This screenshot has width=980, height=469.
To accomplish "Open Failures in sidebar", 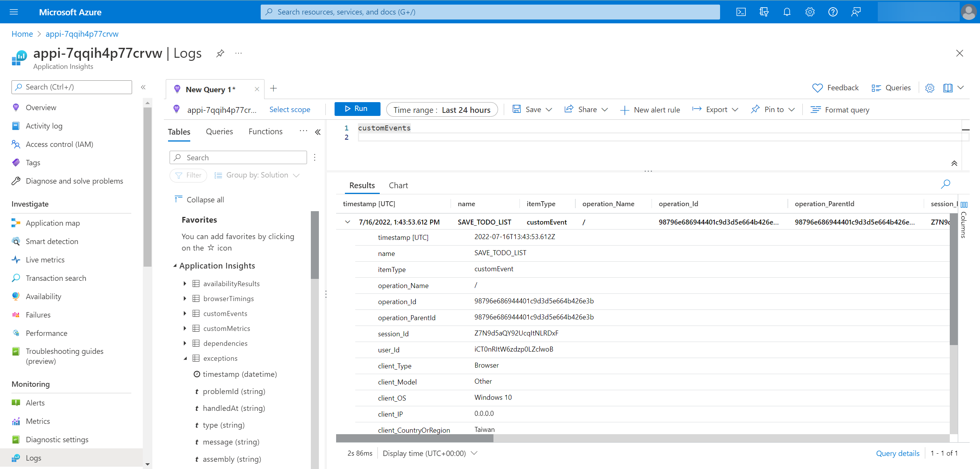I will 38,315.
